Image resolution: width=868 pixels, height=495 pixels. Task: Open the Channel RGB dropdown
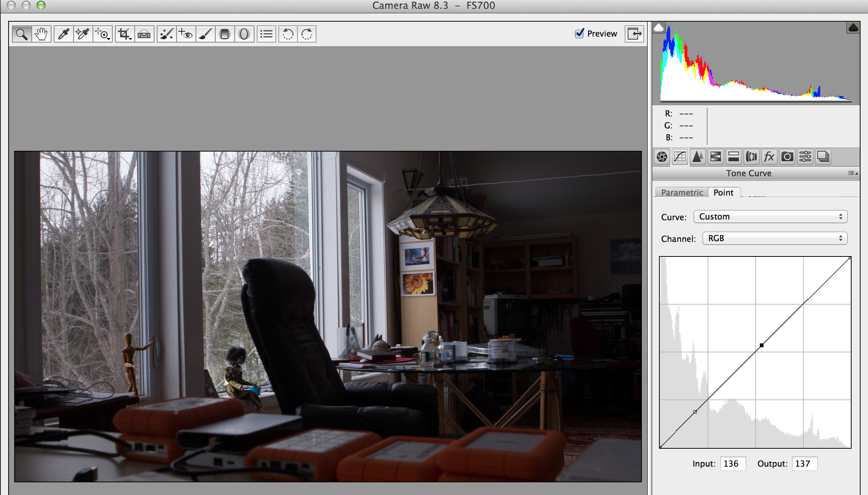[x=775, y=239]
